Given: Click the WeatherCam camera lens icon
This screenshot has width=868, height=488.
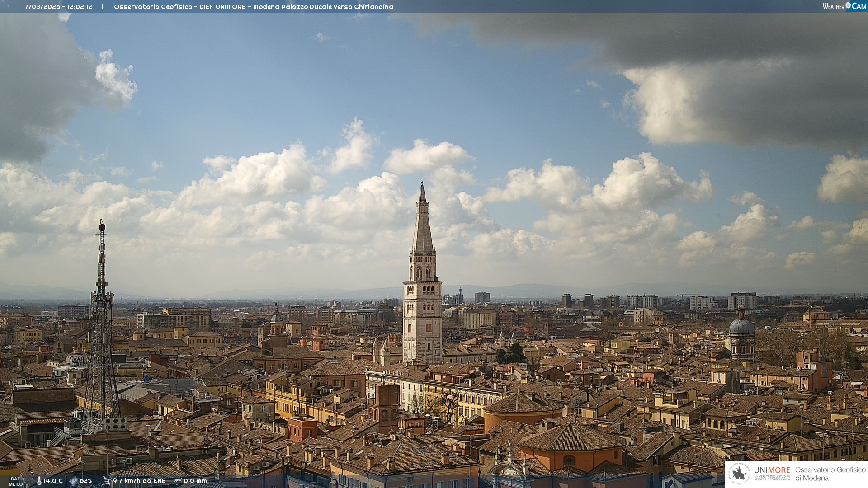Looking at the screenshot, I should [x=848, y=5].
